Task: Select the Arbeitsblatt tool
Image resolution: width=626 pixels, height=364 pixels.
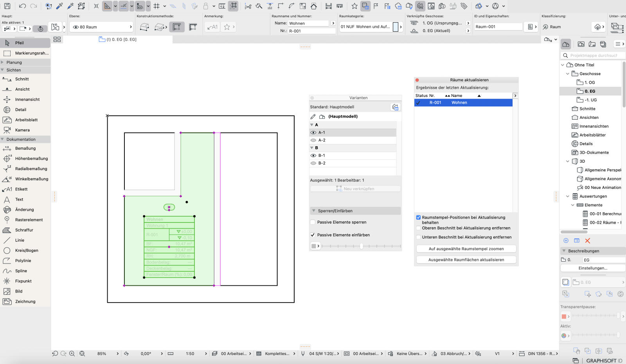Action: coord(25,120)
